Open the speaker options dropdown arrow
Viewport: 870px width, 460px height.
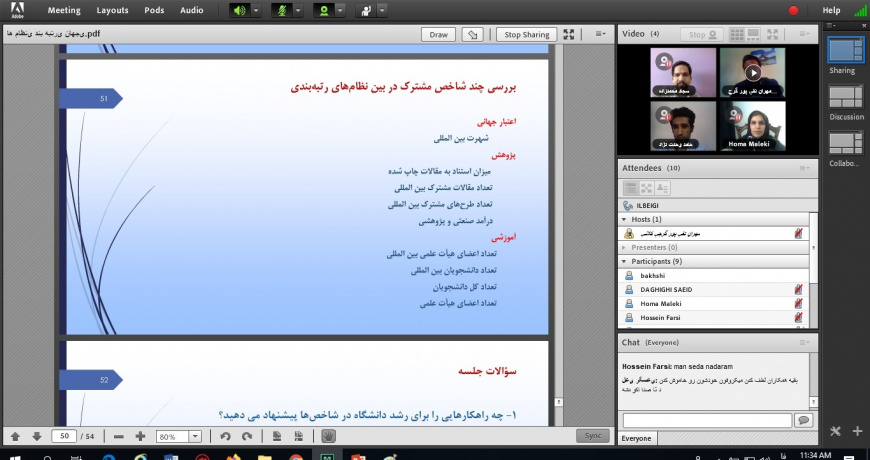(256, 11)
